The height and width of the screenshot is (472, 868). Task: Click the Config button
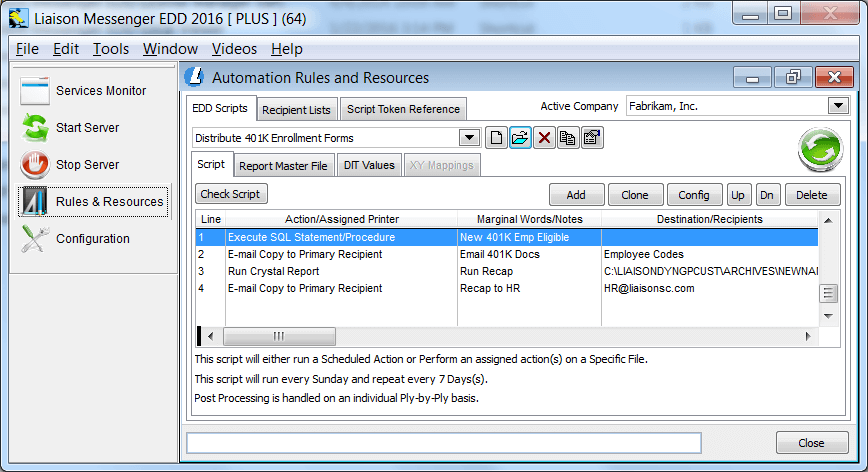click(x=694, y=195)
